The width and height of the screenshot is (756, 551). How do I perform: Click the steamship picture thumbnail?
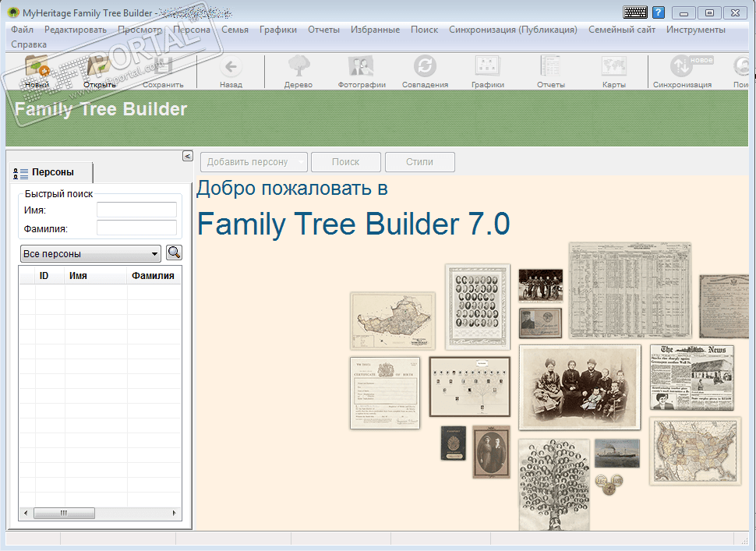617,453
